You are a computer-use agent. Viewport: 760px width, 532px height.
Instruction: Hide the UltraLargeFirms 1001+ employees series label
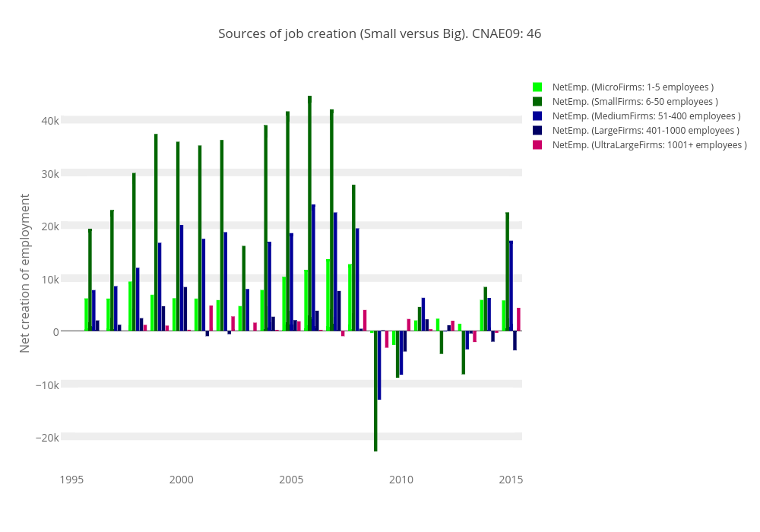tap(649, 145)
